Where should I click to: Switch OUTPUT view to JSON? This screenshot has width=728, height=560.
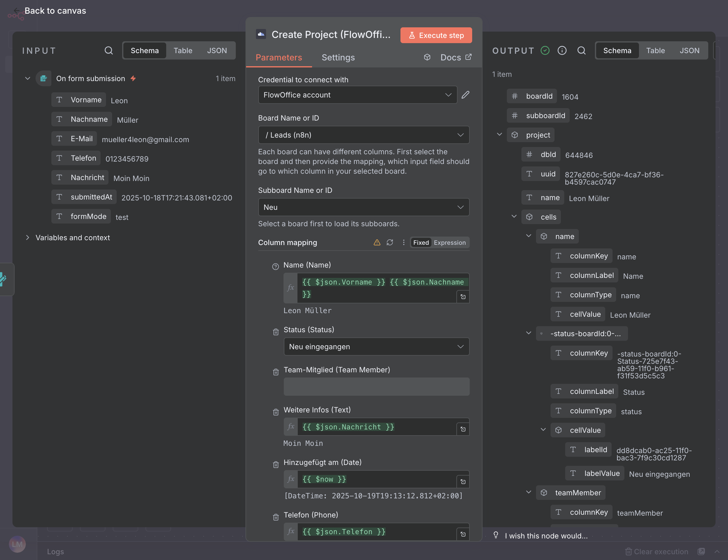pos(689,50)
